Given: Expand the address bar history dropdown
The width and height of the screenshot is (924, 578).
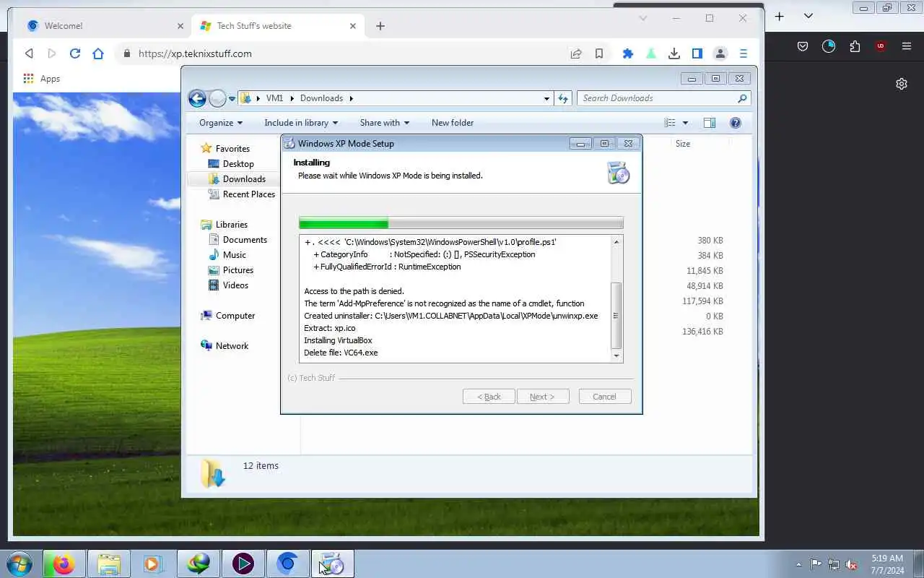Looking at the screenshot, I should pos(546,98).
